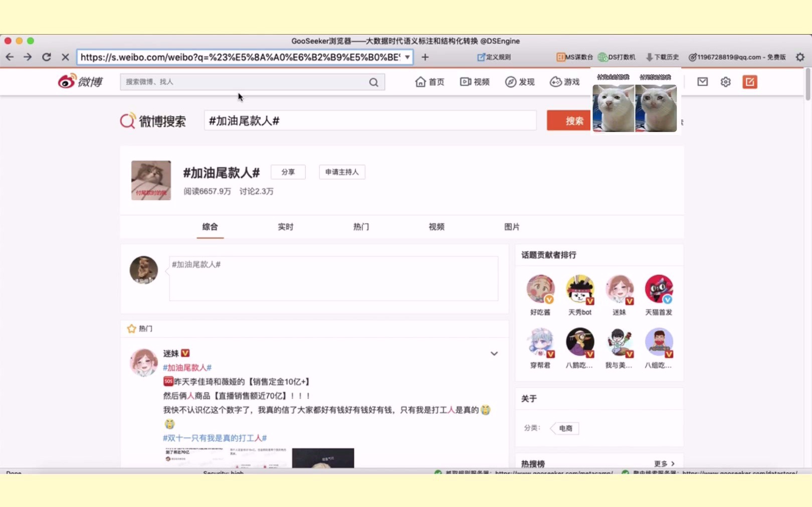Open the URL history dropdown arrow

pyautogui.click(x=408, y=57)
